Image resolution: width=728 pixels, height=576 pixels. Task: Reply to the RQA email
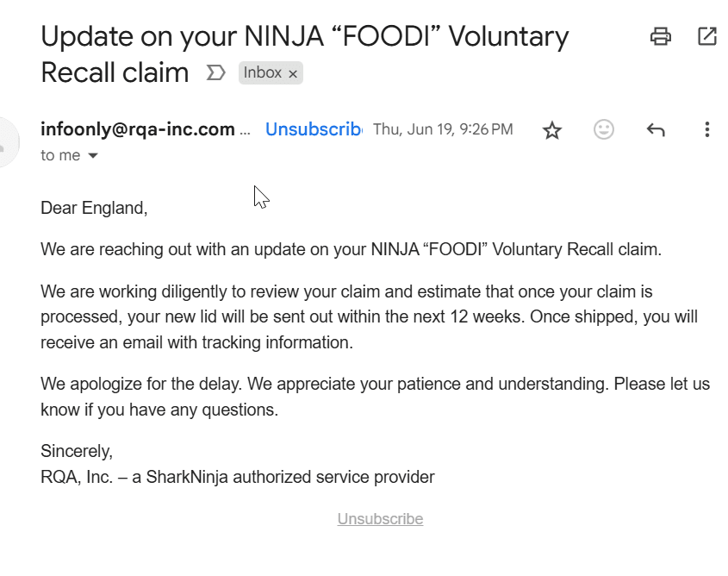(x=656, y=130)
